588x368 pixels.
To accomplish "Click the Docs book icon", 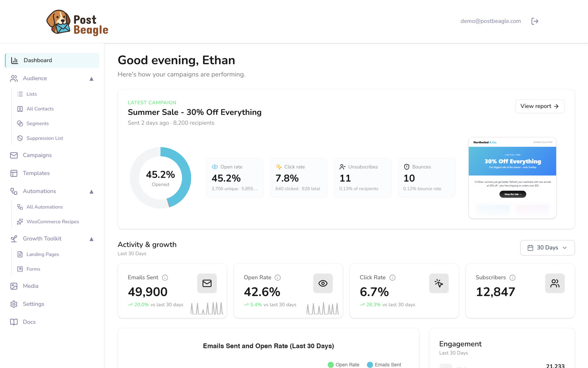I will click(x=14, y=322).
